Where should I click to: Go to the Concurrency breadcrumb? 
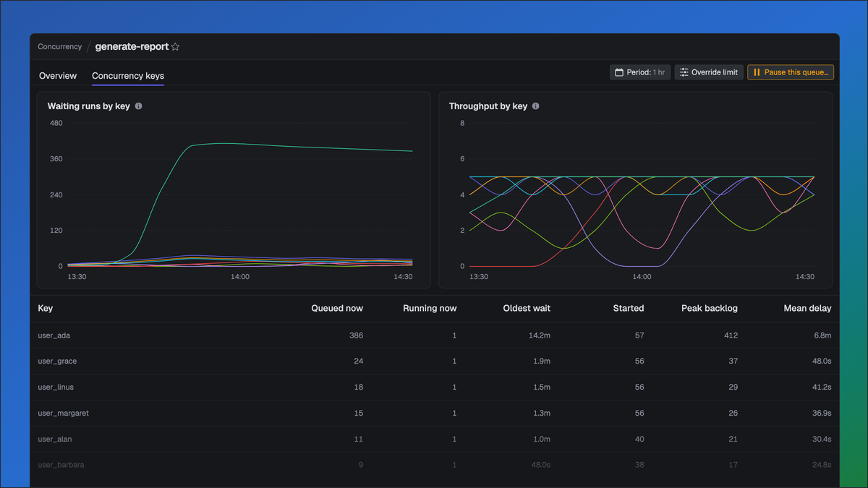[x=60, y=47]
